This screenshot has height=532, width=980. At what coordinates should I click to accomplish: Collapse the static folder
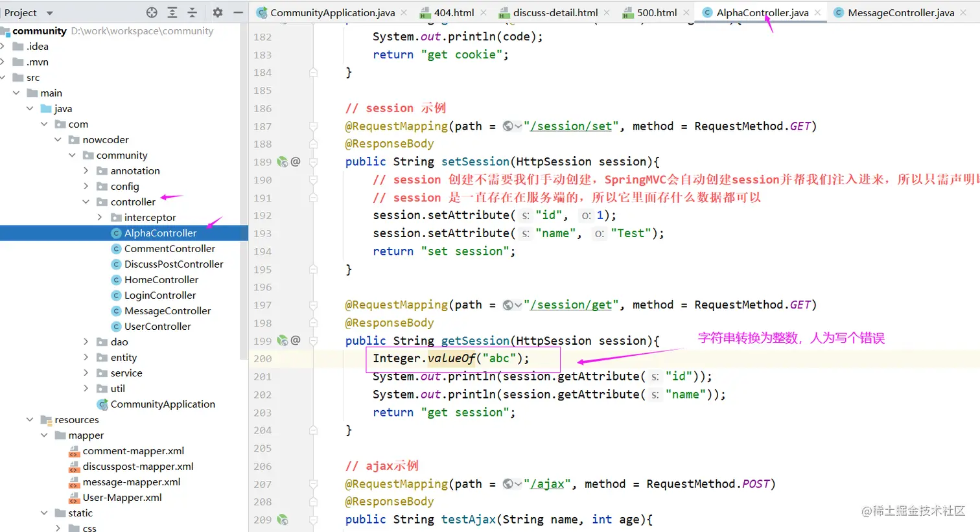click(44, 513)
